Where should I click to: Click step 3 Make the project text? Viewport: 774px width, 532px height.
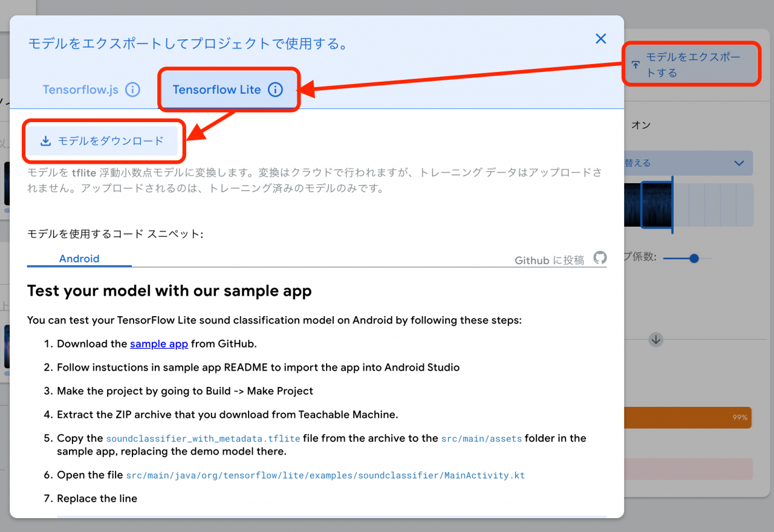(185, 391)
